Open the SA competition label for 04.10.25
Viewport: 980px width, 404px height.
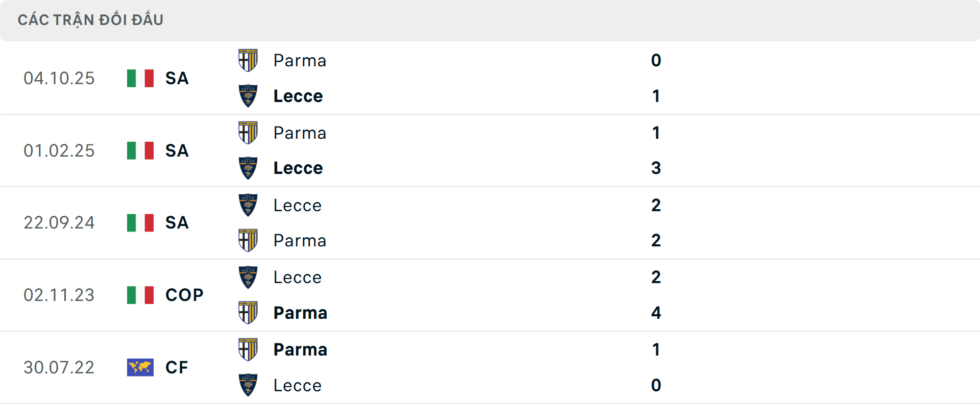(x=176, y=79)
